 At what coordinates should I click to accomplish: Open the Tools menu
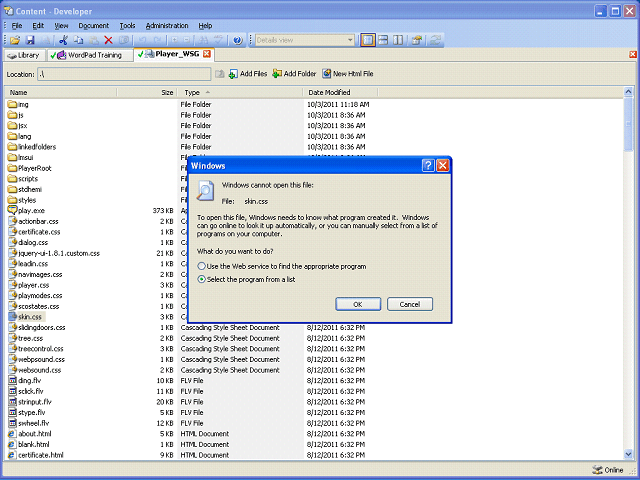pos(127,26)
